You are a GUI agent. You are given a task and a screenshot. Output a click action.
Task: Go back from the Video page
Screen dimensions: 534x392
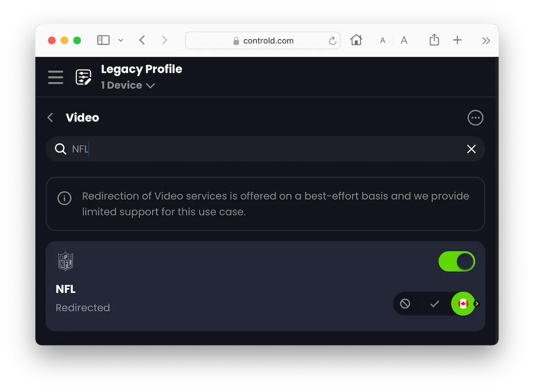(50, 117)
